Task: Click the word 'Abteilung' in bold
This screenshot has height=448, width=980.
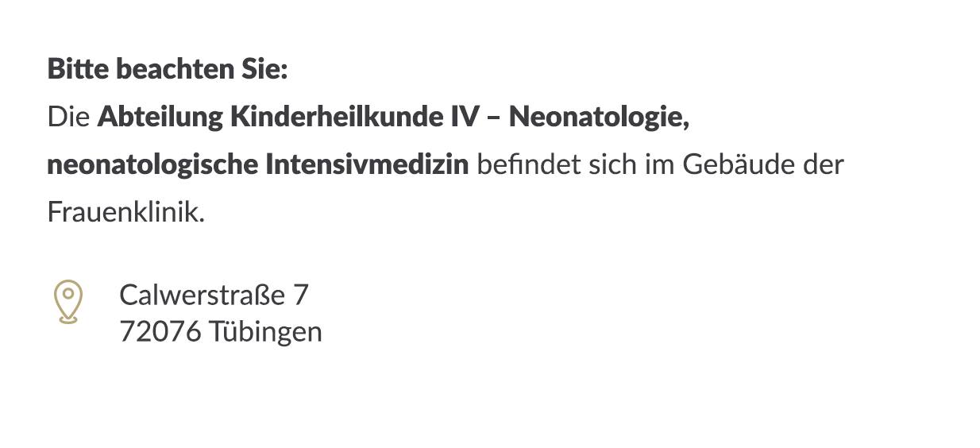Action: [x=160, y=118]
